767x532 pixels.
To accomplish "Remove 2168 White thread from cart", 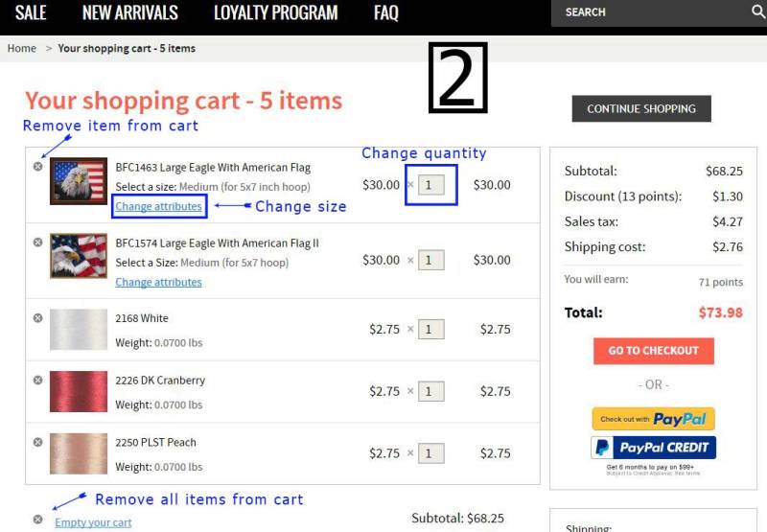I will [37, 318].
